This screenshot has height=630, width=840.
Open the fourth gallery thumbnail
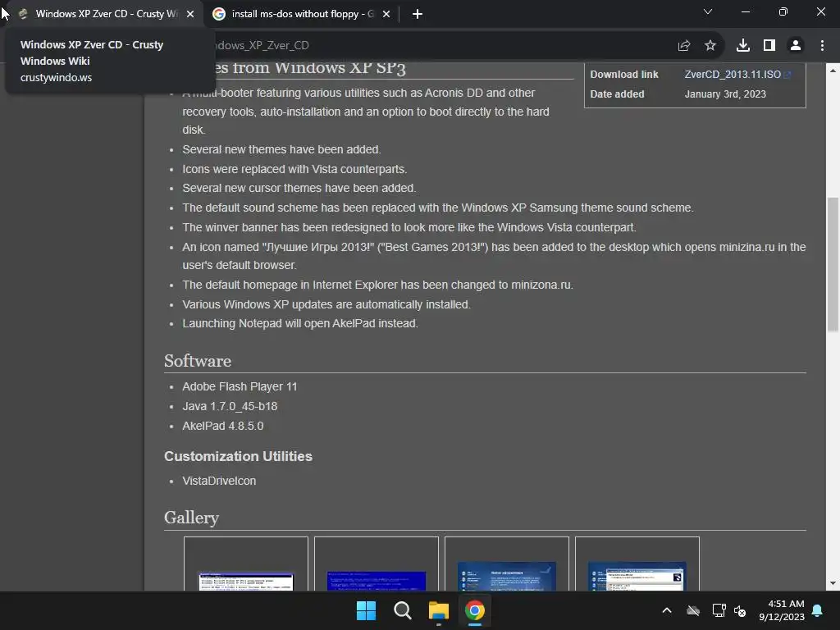pos(637,577)
